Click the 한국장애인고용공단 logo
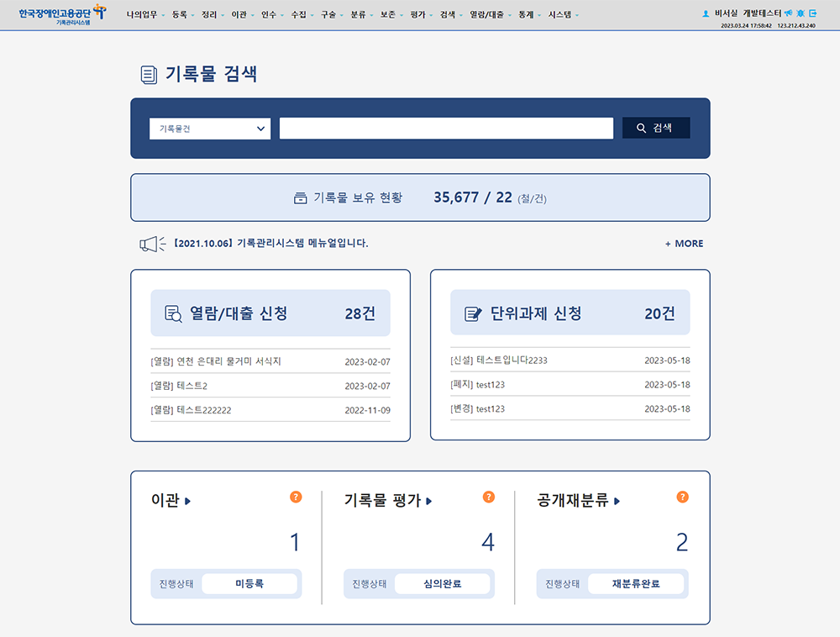Viewport: 840px width, 637px height. pyautogui.click(x=62, y=14)
